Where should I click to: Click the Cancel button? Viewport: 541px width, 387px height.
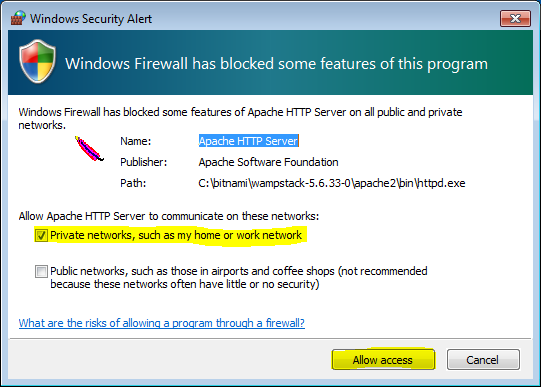point(483,360)
